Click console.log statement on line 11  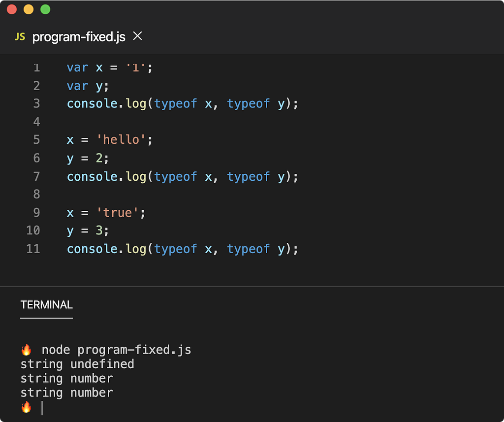[183, 249]
